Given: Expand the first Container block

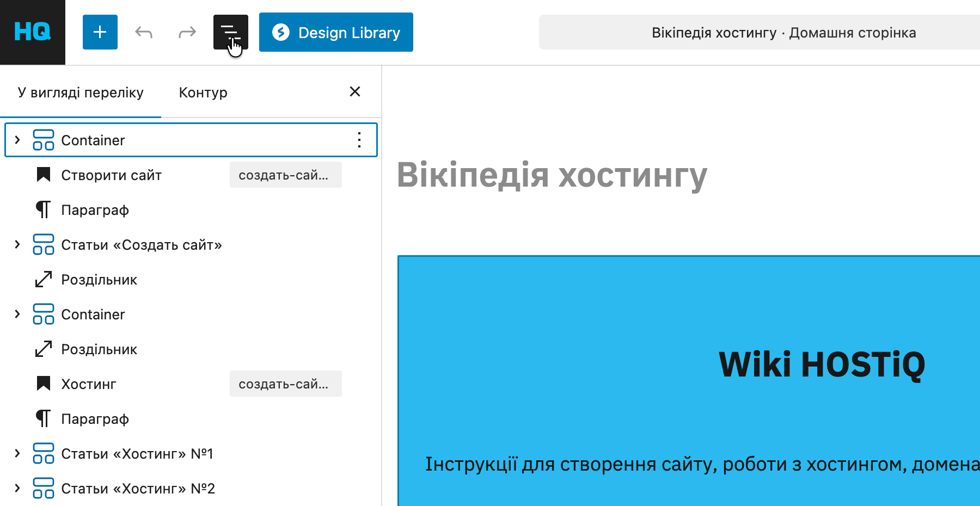Looking at the screenshot, I should click(x=17, y=140).
